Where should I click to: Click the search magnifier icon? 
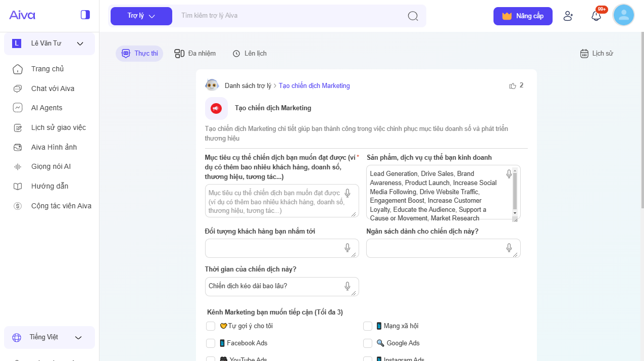pyautogui.click(x=413, y=16)
